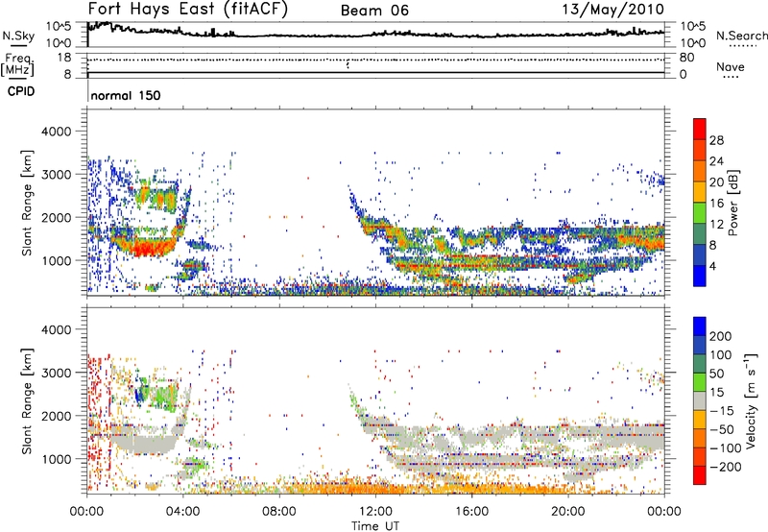Click the green velocity patch near 03:00

point(162,396)
